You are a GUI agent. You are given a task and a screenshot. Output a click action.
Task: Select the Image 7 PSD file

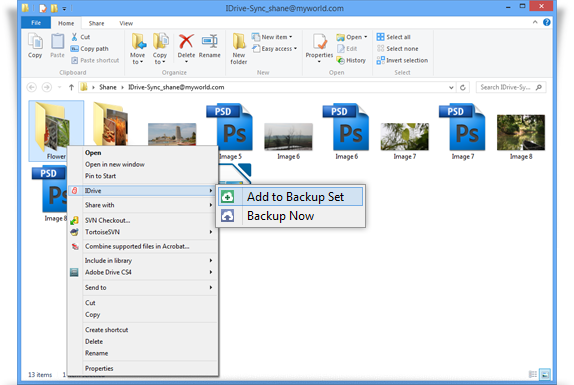pyautogui.click(x=463, y=131)
